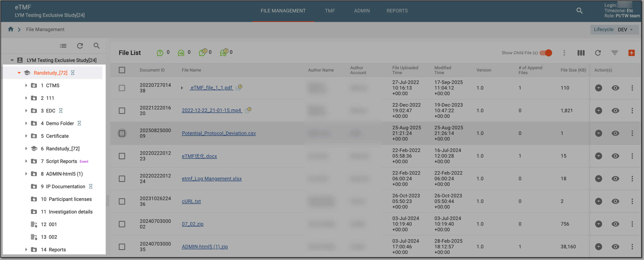The height and width of the screenshot is (260, 644).
Task: Switch to the TMF tab
Action: tap(330, 11)
